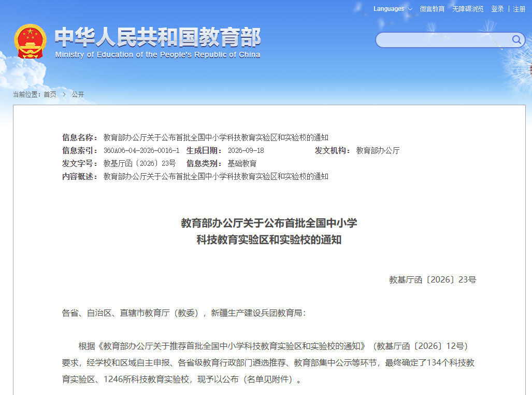Click heading line 科技教育实验区和实验校的通知
The height and width of the screenshot is (395, 532).
(269, 240)
